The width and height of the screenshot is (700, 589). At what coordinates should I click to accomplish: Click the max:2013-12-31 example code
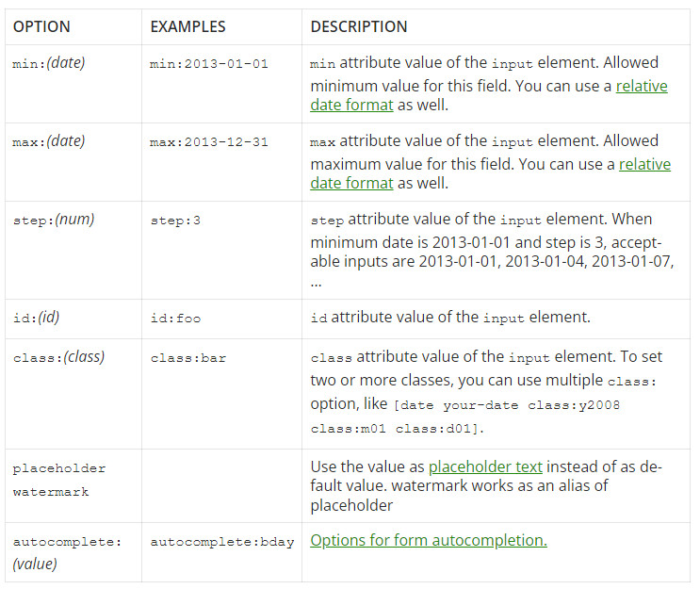[209, 142]
